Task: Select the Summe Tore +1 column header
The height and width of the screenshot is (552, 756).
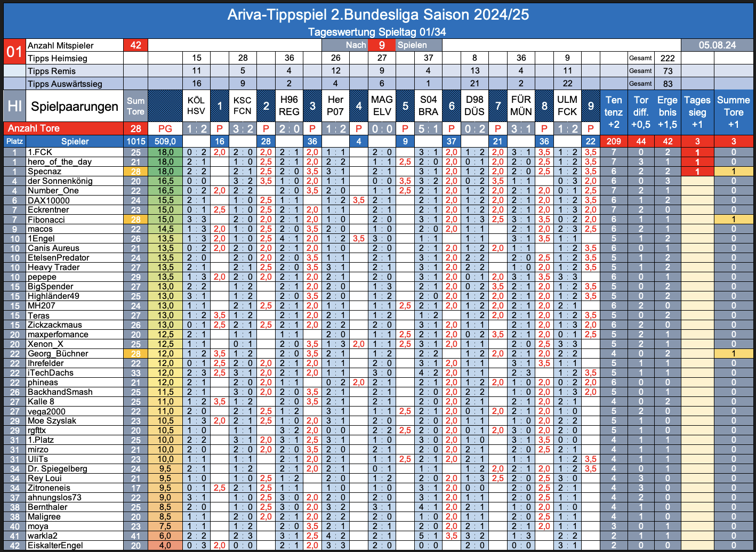Action: [734, 112]
